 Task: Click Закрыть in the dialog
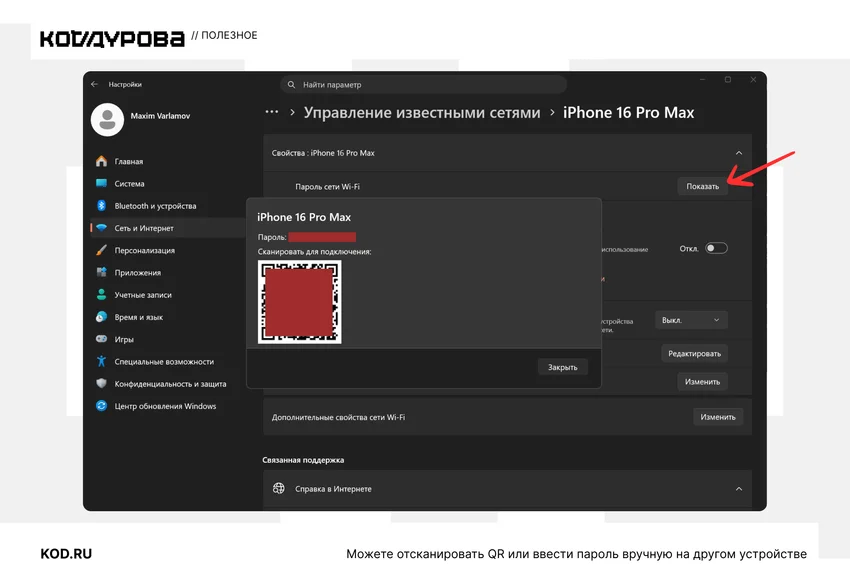563,367
